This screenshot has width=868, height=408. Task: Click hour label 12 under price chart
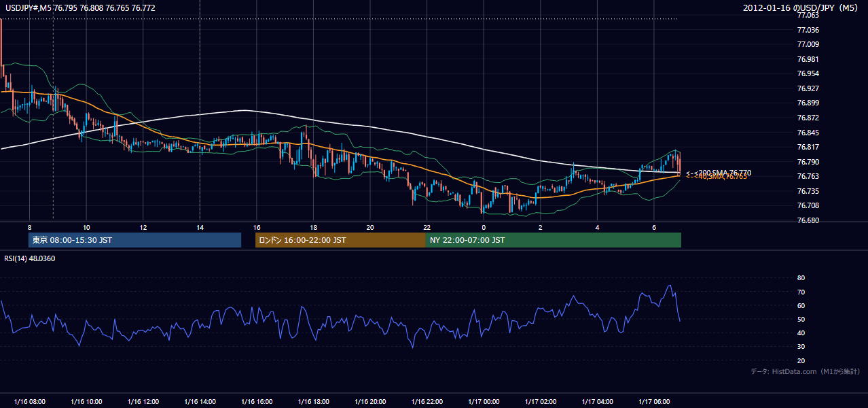pyautogui.click(x=143, y=227)
